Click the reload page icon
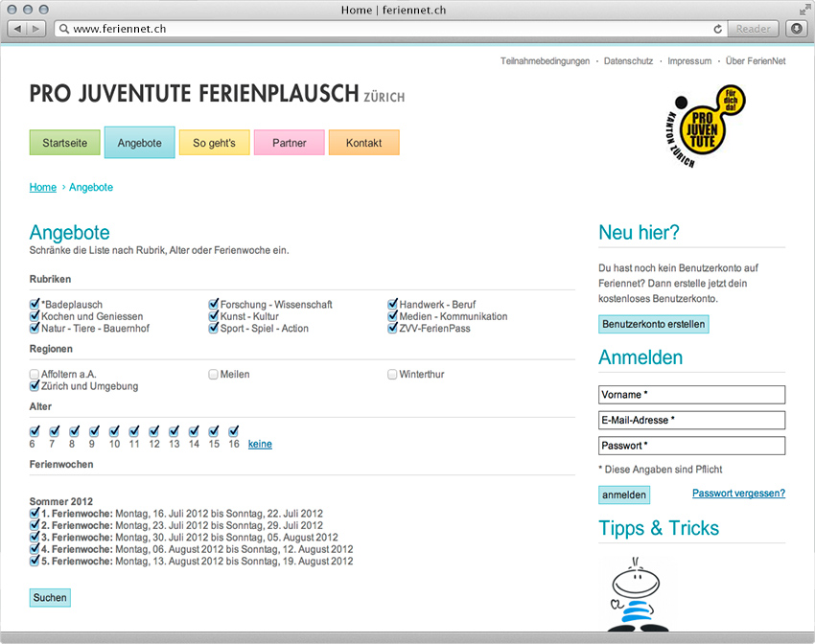Image resolution: width=815 pixels, height=644 pixels. coord(717,29)
